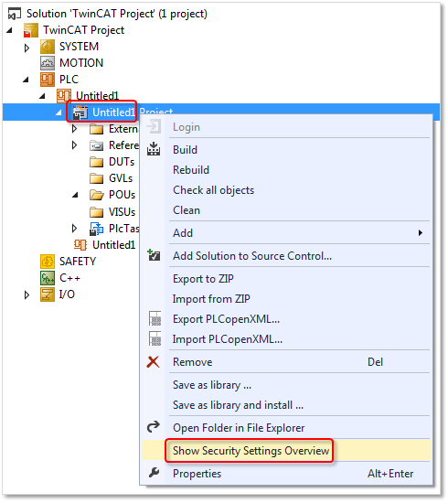Choose Open Folder in File Explorer
The image size is (448, 503).
pyautogui.click(x=286, y=428)
